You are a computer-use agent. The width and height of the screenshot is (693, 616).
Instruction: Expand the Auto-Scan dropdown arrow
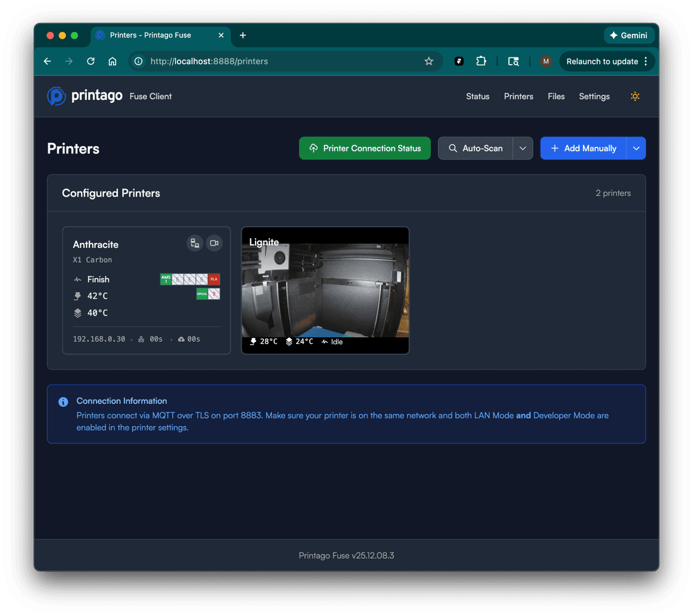coord(523,148)
